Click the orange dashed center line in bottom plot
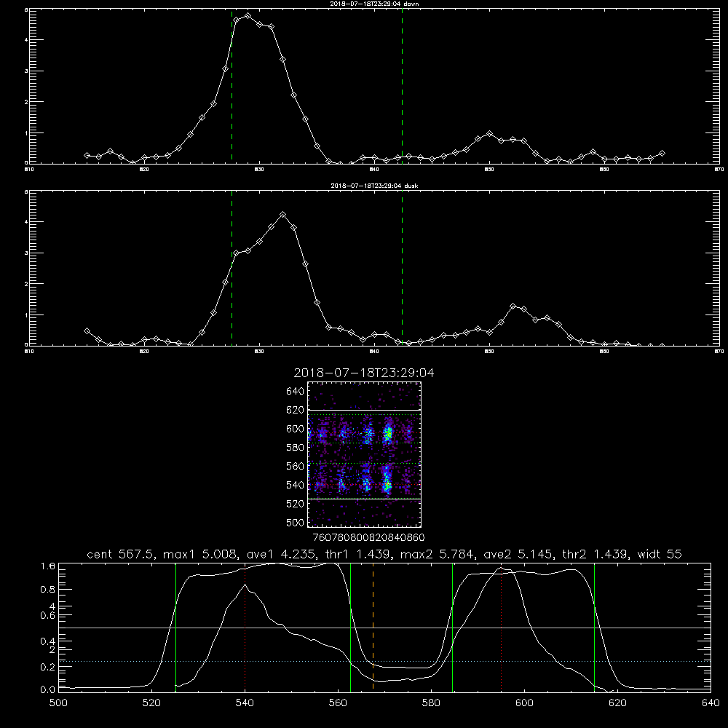728x728 pixels. coord(373,627)
